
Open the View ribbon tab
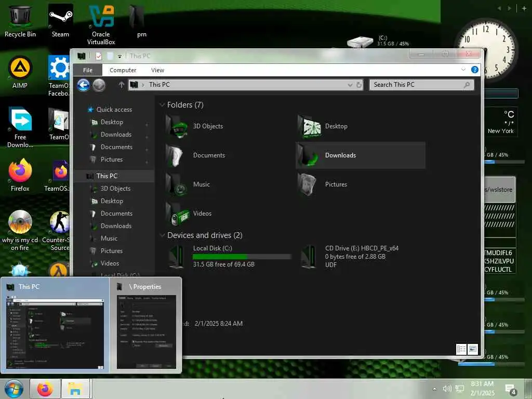pos(158,70)
